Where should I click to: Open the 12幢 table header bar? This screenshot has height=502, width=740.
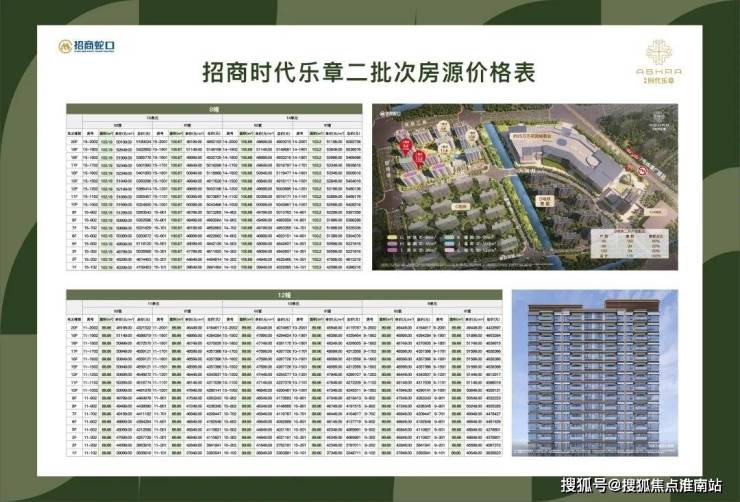284,295
